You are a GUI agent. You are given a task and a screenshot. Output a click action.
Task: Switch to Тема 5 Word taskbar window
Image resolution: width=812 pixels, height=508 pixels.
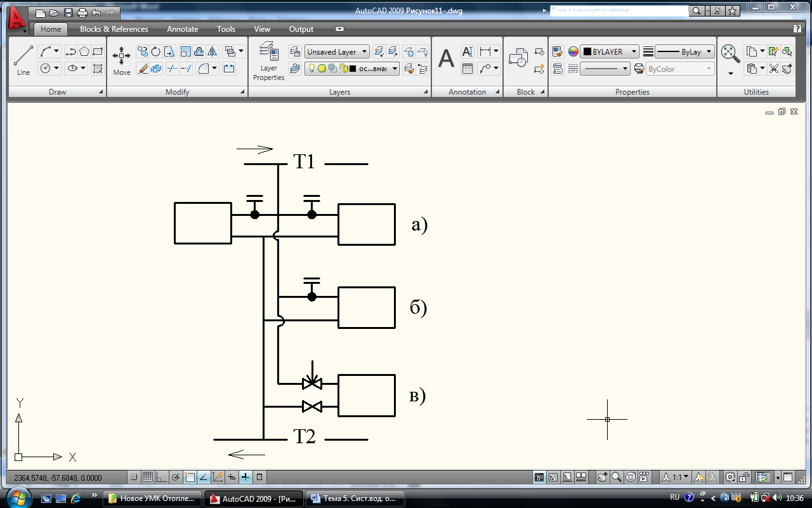click(x=355, y=498)
